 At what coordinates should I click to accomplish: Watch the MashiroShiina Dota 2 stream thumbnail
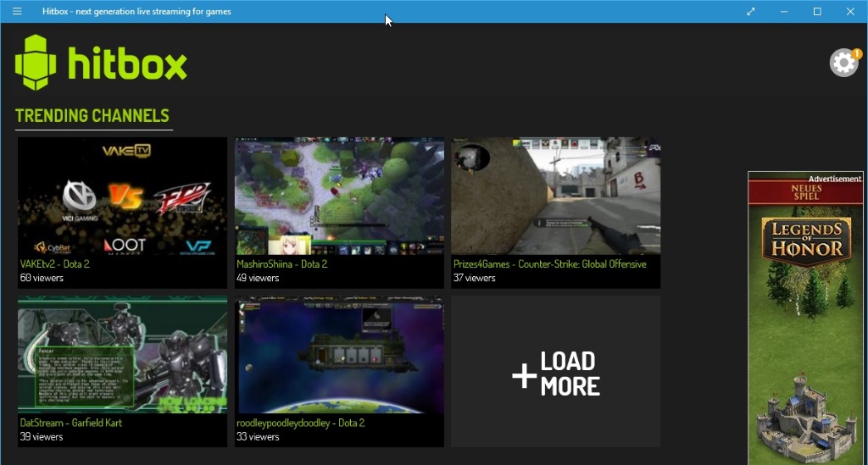339,197
